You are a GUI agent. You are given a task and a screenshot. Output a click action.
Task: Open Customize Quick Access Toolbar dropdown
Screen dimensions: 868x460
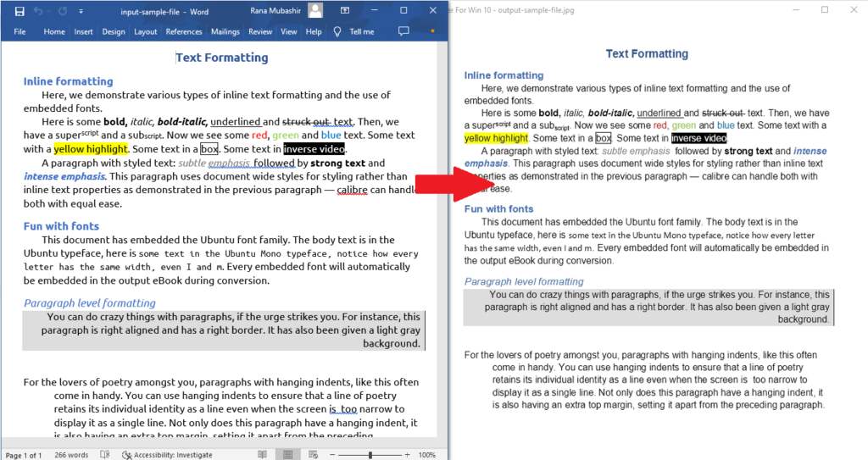pyautogui.click(x=81, y=12)
